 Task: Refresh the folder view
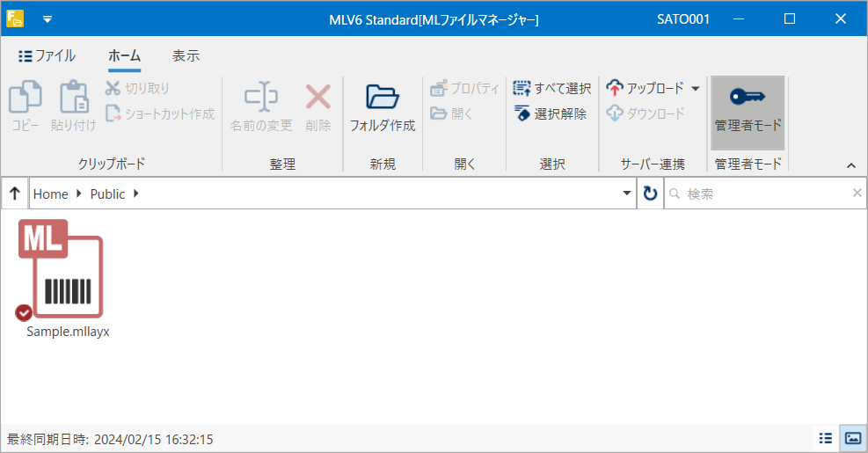tap(650, 194)
